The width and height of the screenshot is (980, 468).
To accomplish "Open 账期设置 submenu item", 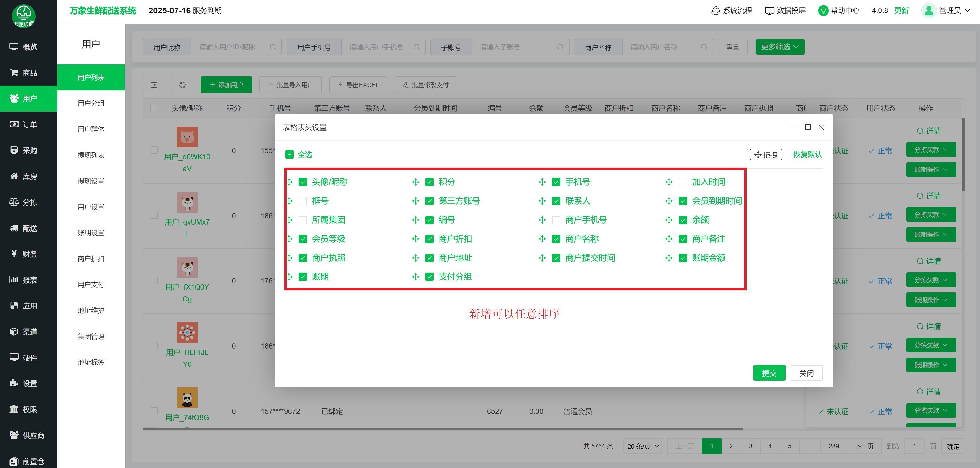I will 91,233.
